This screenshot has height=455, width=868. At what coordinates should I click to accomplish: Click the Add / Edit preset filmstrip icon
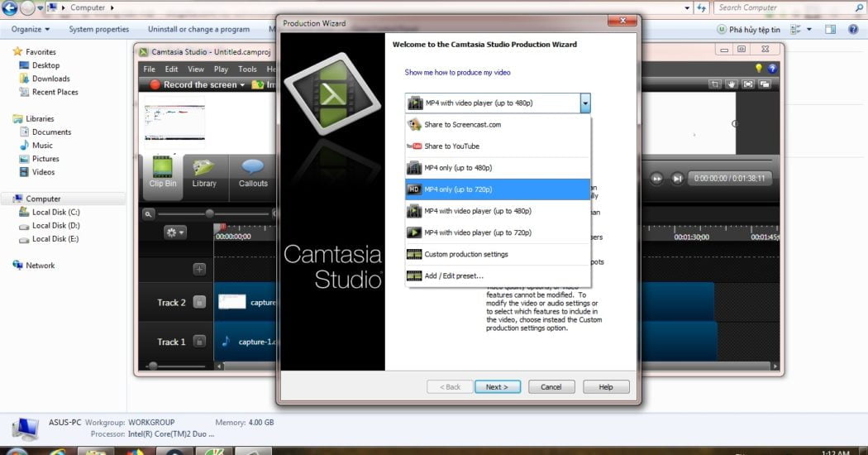(x=414, y=276)
